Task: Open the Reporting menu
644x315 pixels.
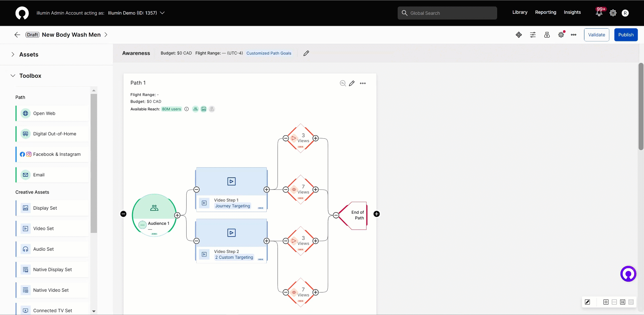Action: tap(545, 12)
